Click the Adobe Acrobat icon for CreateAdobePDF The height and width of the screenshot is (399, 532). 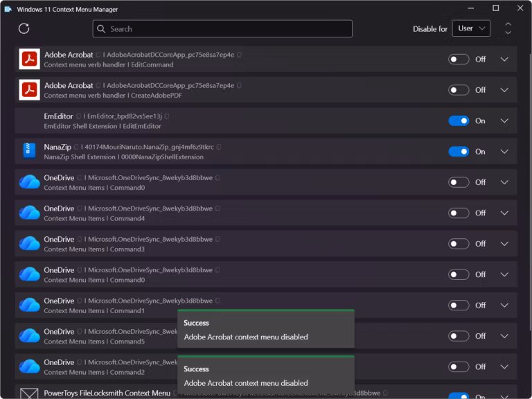30,90
